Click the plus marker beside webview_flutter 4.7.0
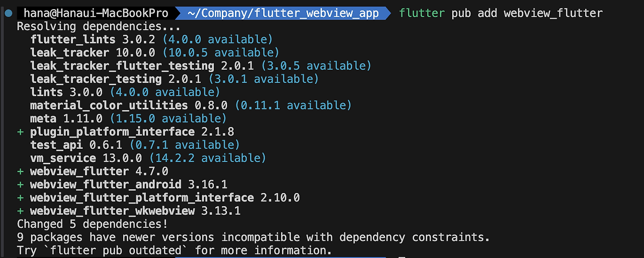The image size is (644, 258). [x=20, y=171]
